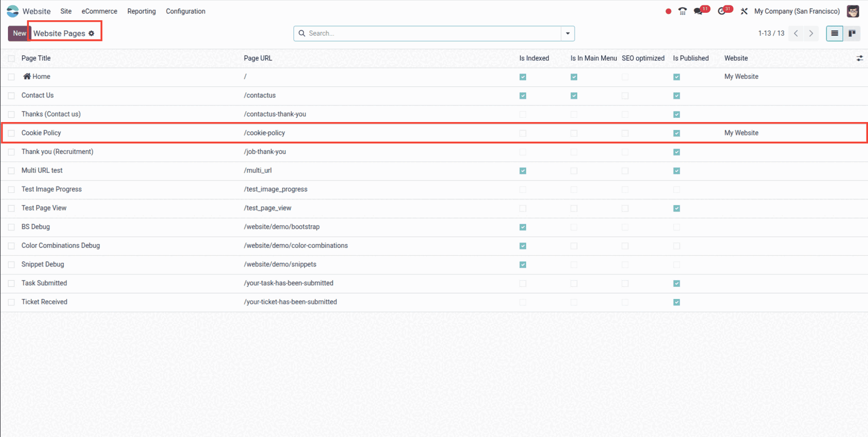Open the Thank you (Recruitment) row
The width and height of the screenshot is (868, 437).
click(x=434, y=152)
